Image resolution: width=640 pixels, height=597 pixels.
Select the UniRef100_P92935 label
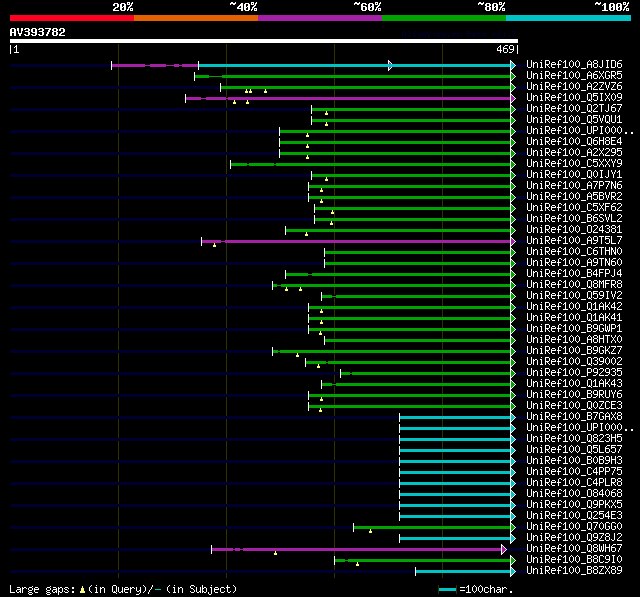574,373
